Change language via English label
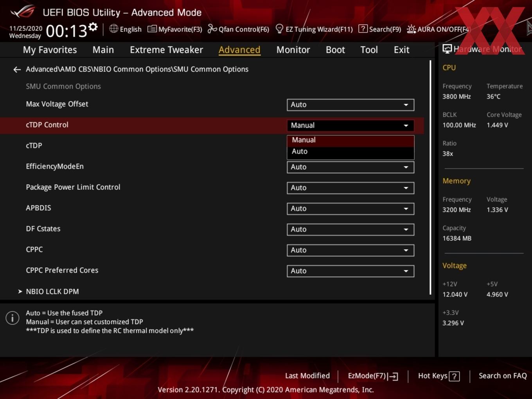 point(131,29)
